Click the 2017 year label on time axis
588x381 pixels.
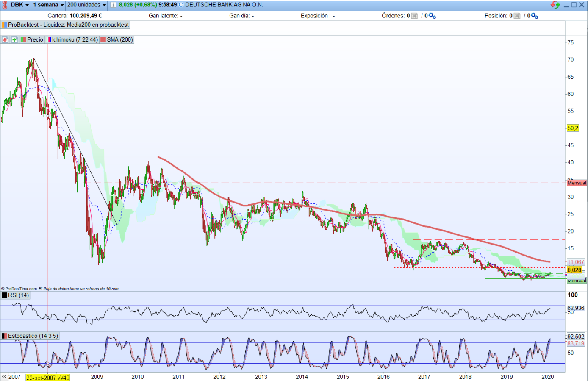tap(424, 377)
